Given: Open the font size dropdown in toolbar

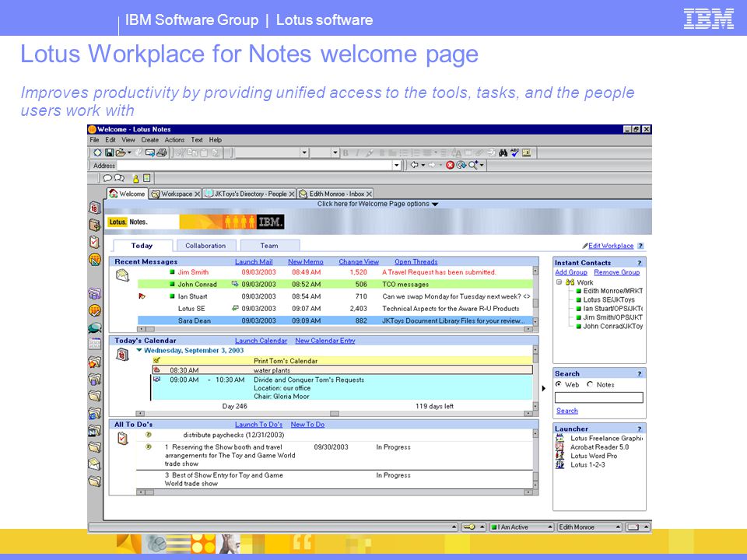Looking at the screenshot, I should [335, 153].
